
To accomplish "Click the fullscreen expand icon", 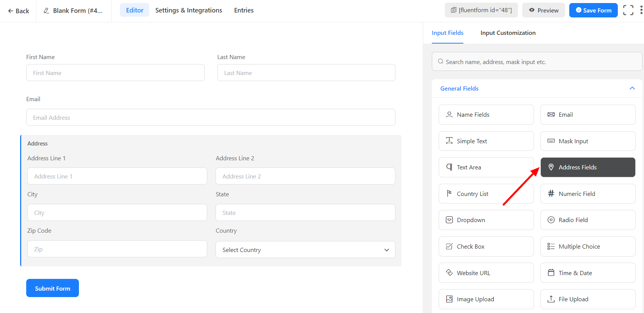I will [628, 10].
